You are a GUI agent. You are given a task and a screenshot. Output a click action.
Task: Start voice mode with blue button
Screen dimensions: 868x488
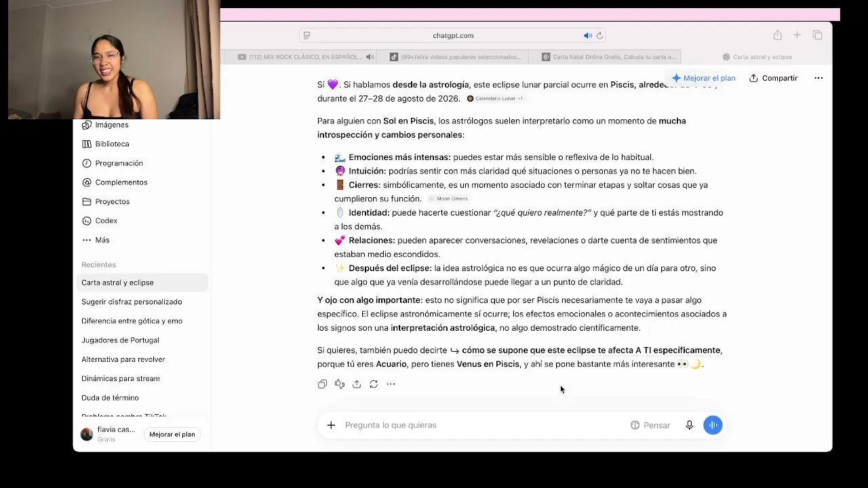click(x=713, y=425)
